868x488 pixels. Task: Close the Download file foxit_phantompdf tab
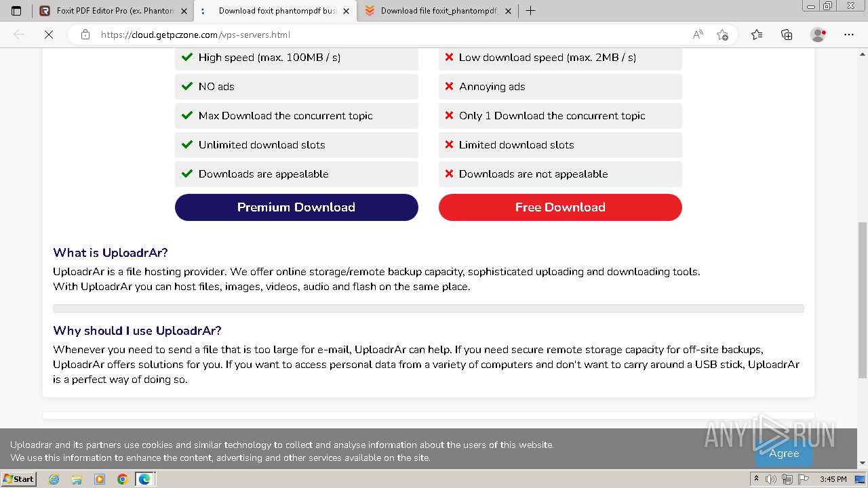point(508,11)
